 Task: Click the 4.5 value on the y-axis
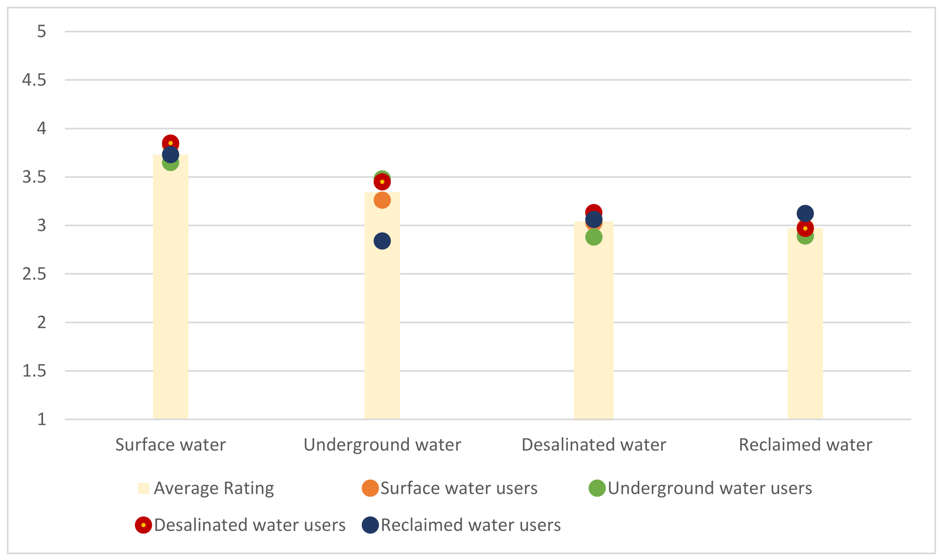(34, 80)
